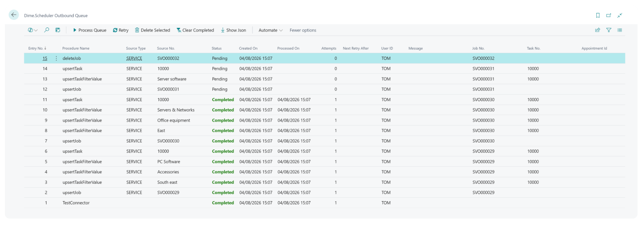Screen dimensions: 644x225
Task: Click the Retry action
Action: [x=121, y=30]
